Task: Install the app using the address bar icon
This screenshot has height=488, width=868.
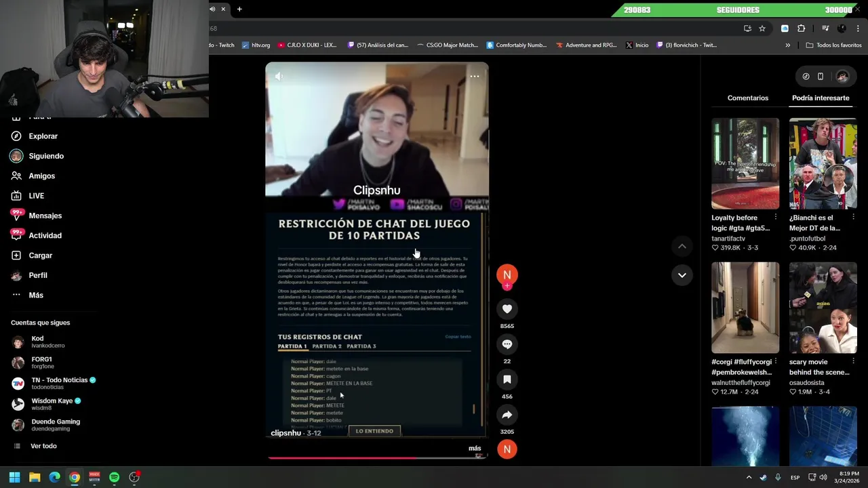Action: tap(747, 28)
